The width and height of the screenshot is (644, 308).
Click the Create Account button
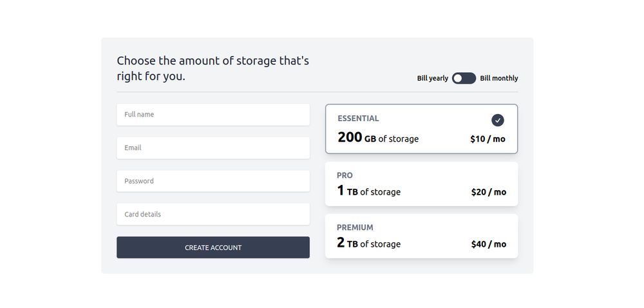[213, 247]
